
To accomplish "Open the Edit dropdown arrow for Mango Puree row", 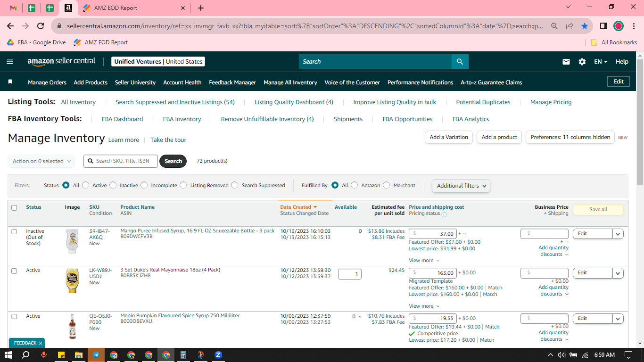I will [x=618, y=234].
